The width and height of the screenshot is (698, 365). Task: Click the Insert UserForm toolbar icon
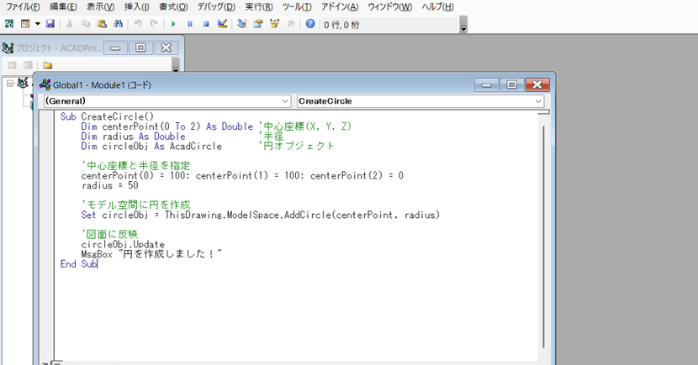tap(25, 24)
